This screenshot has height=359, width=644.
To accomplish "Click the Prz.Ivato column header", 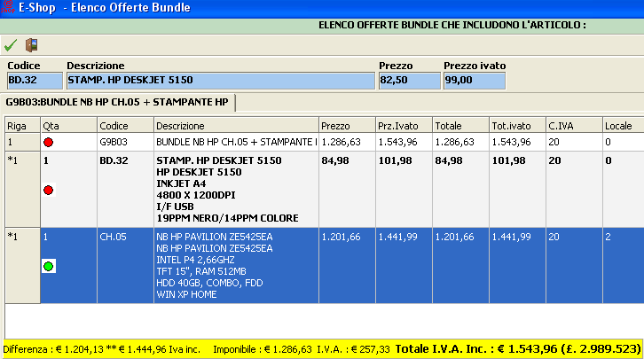I will point(404,126).
